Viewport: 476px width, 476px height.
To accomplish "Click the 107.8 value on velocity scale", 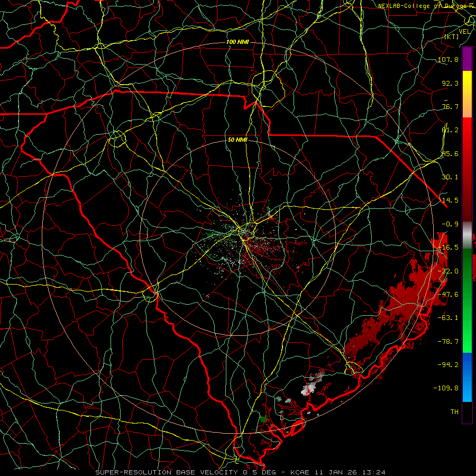I will (448, 59).
